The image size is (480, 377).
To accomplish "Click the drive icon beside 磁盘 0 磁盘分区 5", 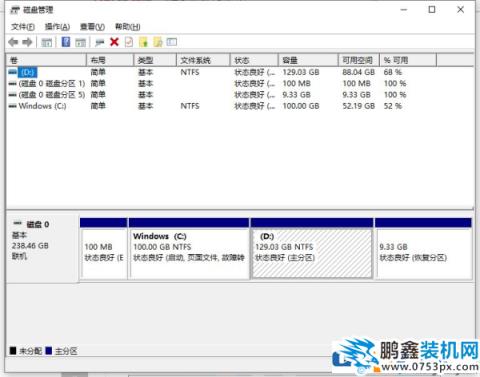I will tap(13, 95).
